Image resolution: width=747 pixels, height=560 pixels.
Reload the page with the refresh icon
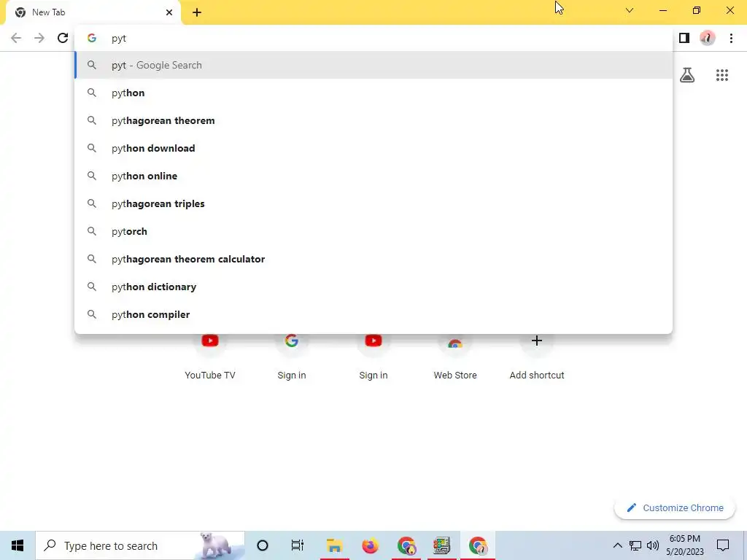(x=63, y=38)
